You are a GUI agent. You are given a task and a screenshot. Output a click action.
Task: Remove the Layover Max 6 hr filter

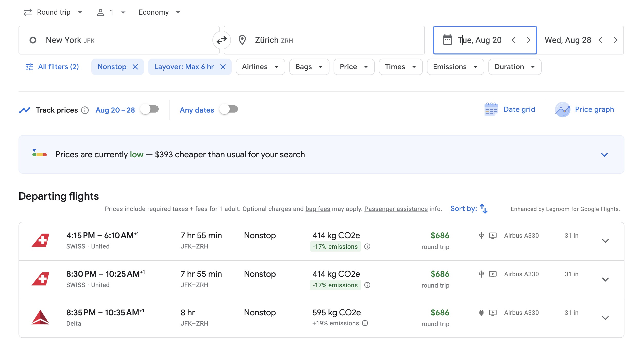click(x=223, y=67)
